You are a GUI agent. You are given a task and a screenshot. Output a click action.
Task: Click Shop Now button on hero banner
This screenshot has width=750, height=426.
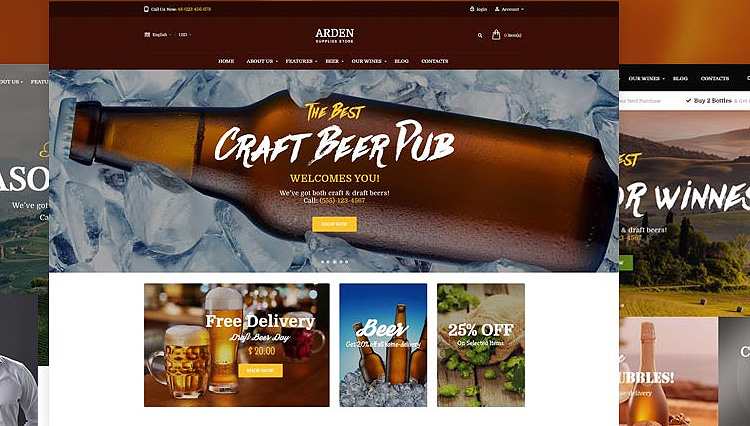click(x=334, y=224)
